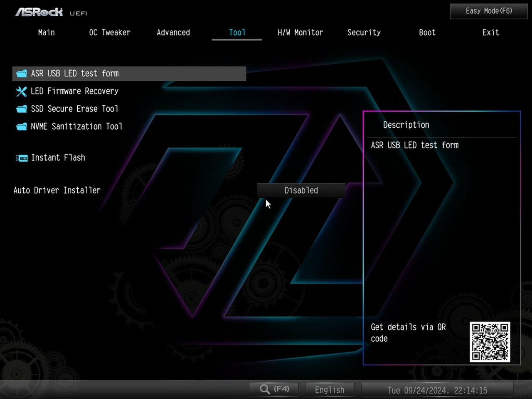Open ASR USB LED test form entry
Image resolution: width=532 pixels, height=399 pixels.
(x=129, y=74)
